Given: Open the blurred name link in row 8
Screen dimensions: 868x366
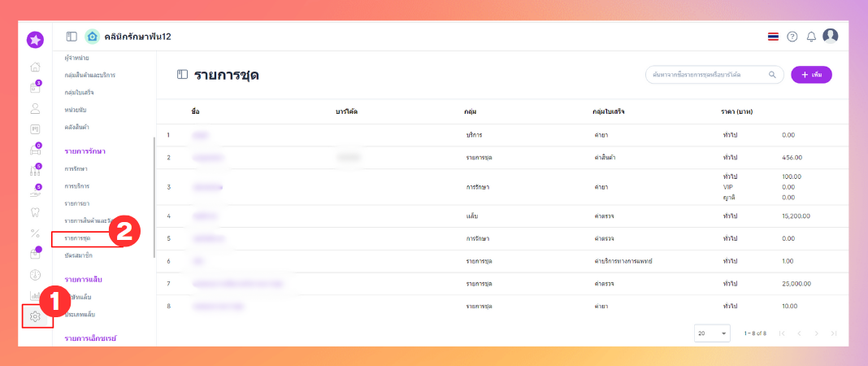Looking at the screenshot, I should (x=219, y=306).
